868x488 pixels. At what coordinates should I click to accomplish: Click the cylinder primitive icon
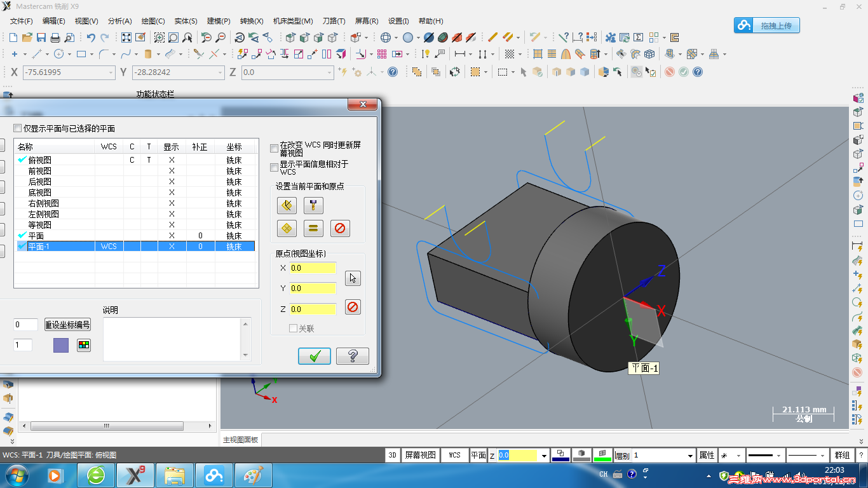pyautogui.click(x=148, y=54)
